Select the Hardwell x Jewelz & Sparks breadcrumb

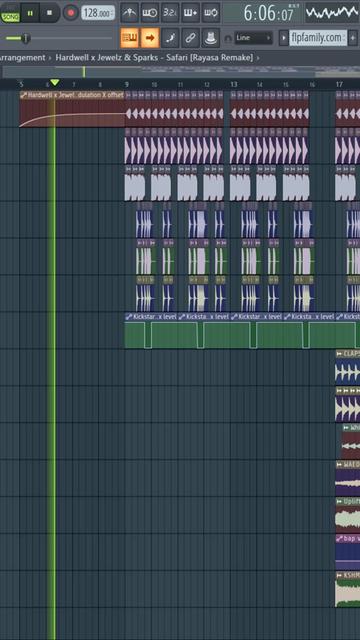pos(107,58)
